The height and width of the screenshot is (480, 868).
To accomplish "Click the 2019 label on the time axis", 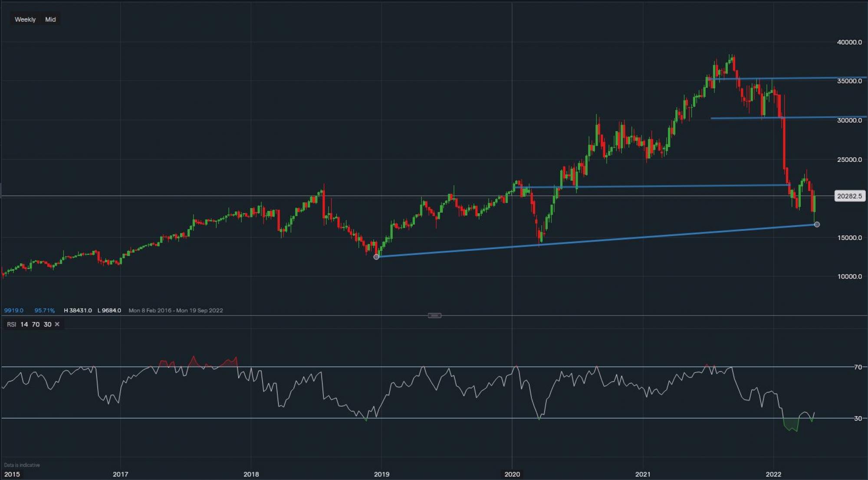I will click(x=383, y=474).
